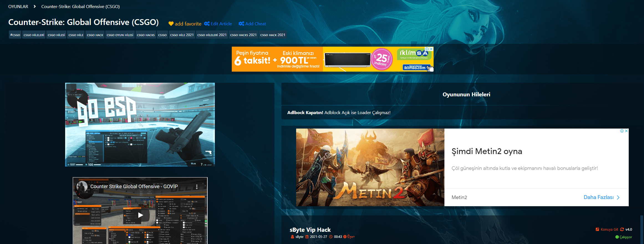The width and height of the screenshot is (644, 244).
Task: Click the Üye+ membership label
Action: (351, 237)
